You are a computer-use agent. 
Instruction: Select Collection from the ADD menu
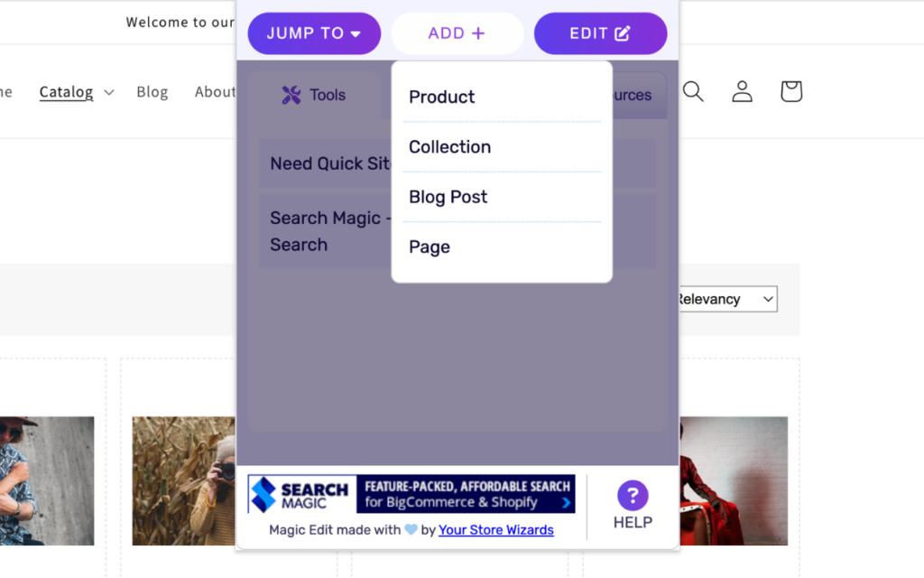(449, 146)
